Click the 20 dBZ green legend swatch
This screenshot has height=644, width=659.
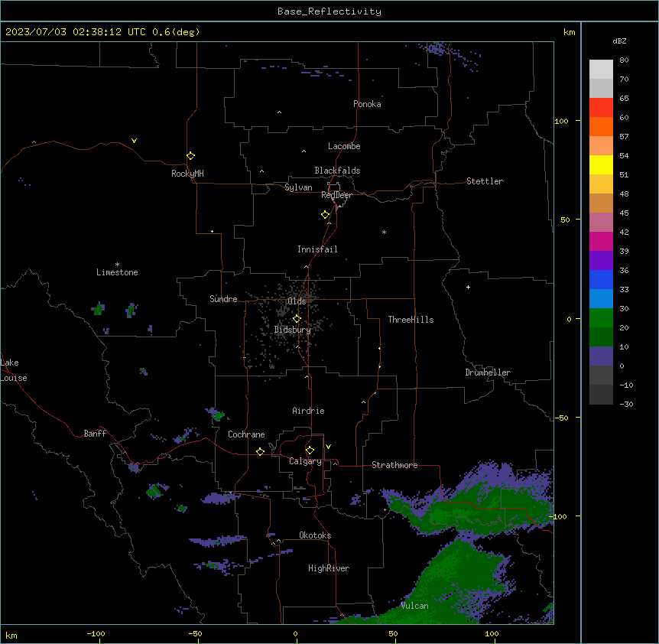click(601, 337)
